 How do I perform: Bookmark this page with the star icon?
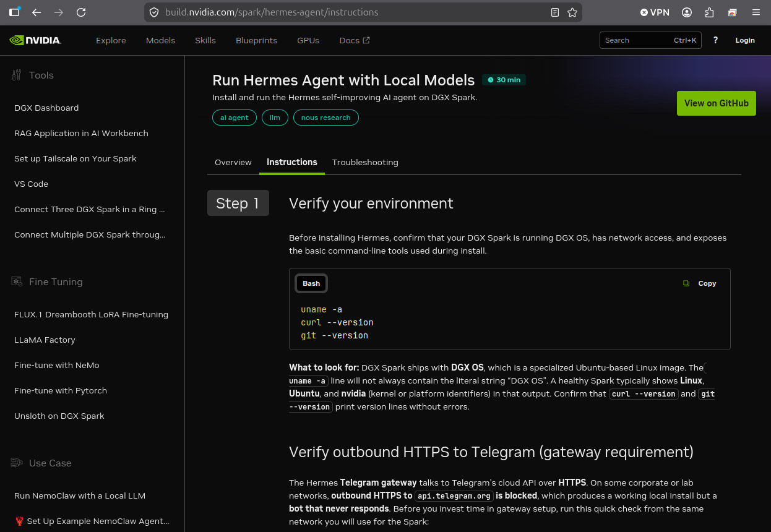[x=572, y=12]
